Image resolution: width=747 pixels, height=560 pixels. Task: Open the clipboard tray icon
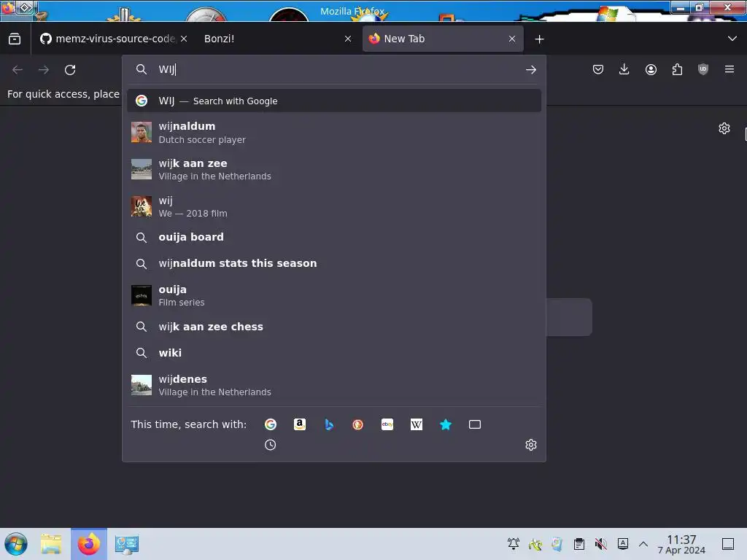click(x=578, y=544)
